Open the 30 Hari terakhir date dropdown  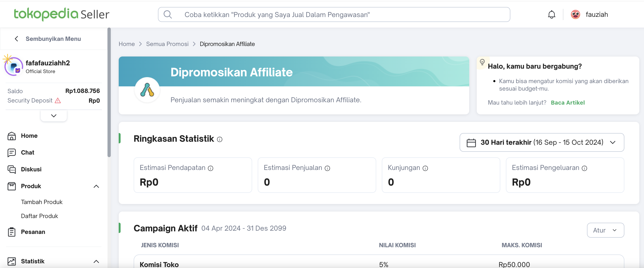(541, 142)
